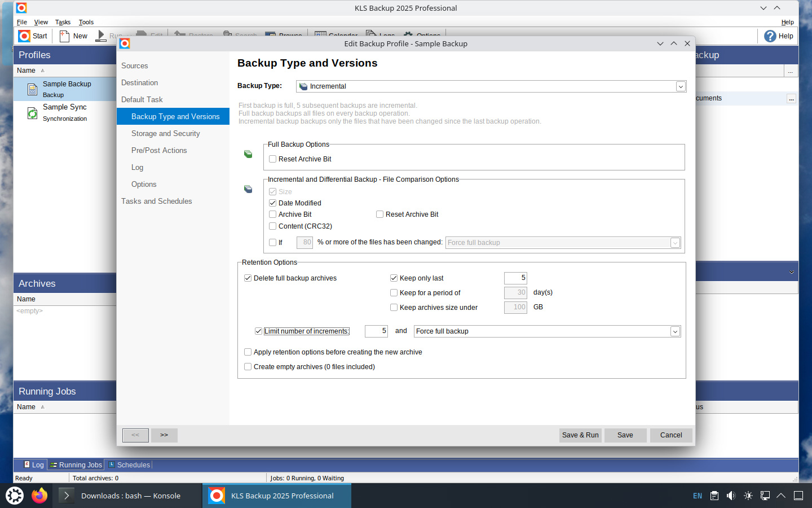Click the Start toolbar icon

point(24,36)
